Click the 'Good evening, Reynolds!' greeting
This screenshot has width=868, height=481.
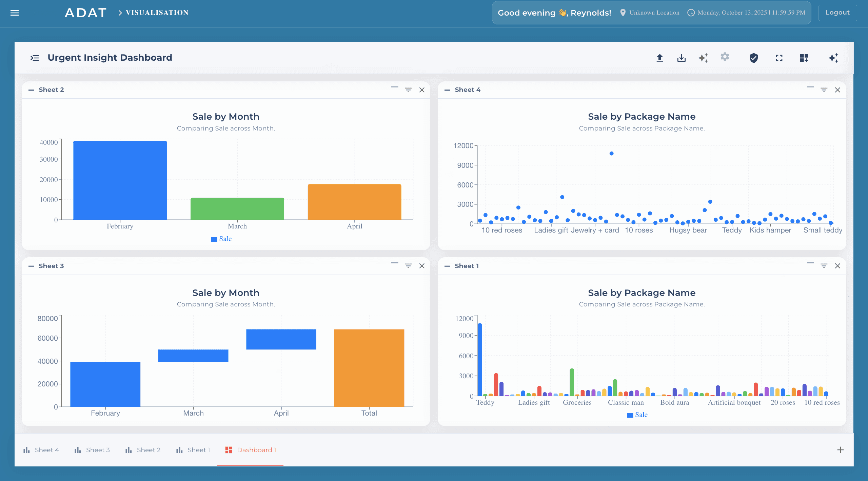[x=554, y=13]
